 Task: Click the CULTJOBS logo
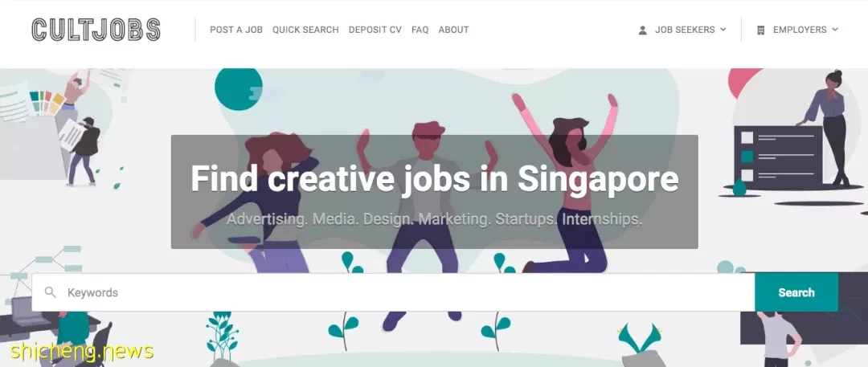[x=96, y=30]
